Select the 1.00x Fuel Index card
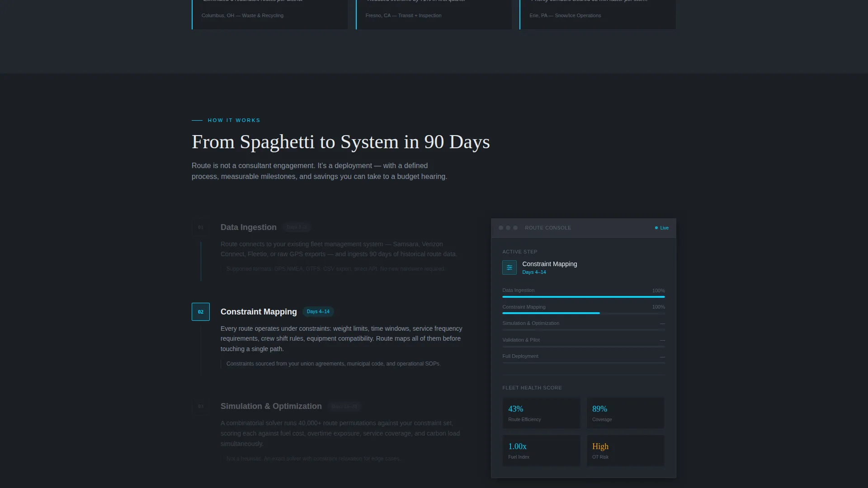 pyautogui.click(x=542, y=450)
